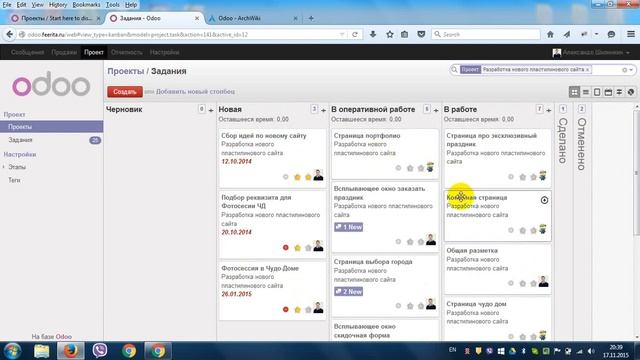
Task: Remove the project filter from search
Action: click(587, 70)
